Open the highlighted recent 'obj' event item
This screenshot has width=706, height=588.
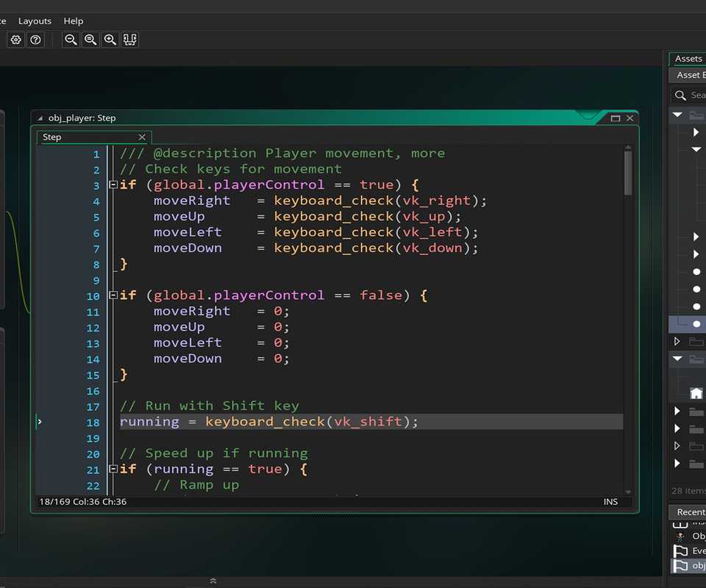689,565
